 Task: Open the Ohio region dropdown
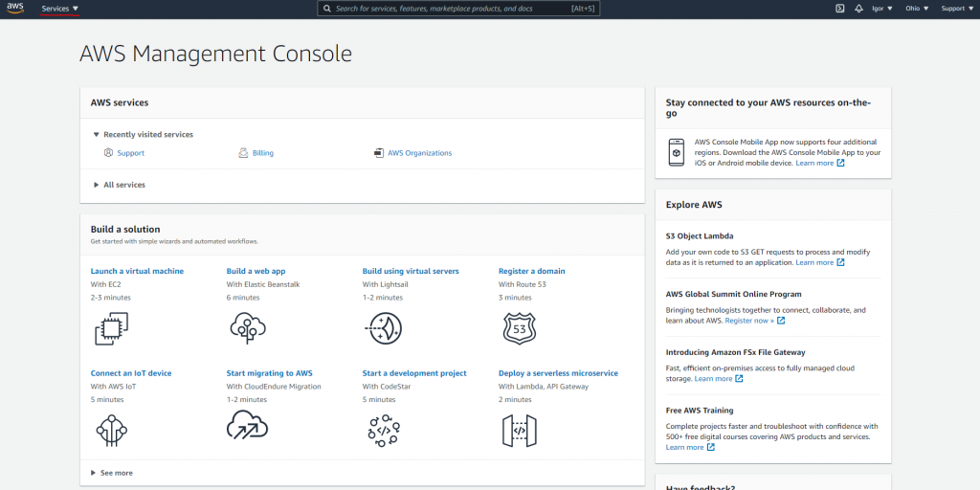point(917,9)
